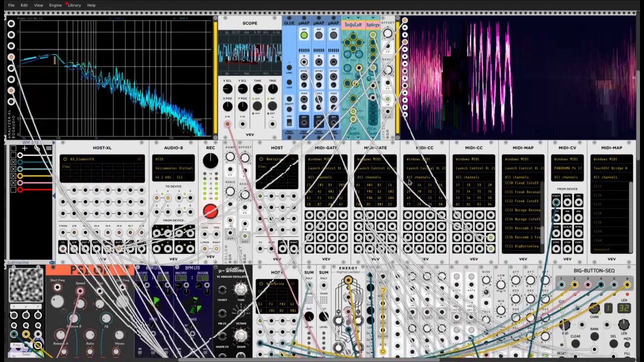Click the SCOPE TRIG knob
644x362 pixels.
point(273,89)
